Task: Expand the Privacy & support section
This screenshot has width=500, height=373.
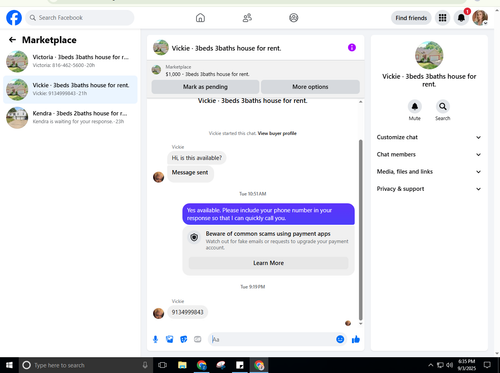Action: point(429,189)
